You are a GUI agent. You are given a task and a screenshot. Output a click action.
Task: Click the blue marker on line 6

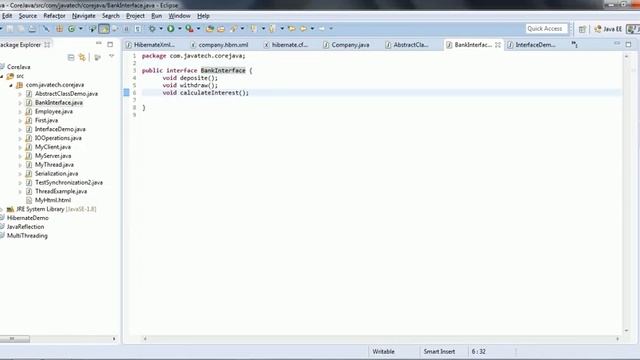click(127, 93)
